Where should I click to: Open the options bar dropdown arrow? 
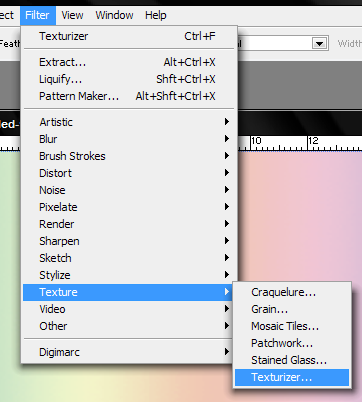point(319,43)
